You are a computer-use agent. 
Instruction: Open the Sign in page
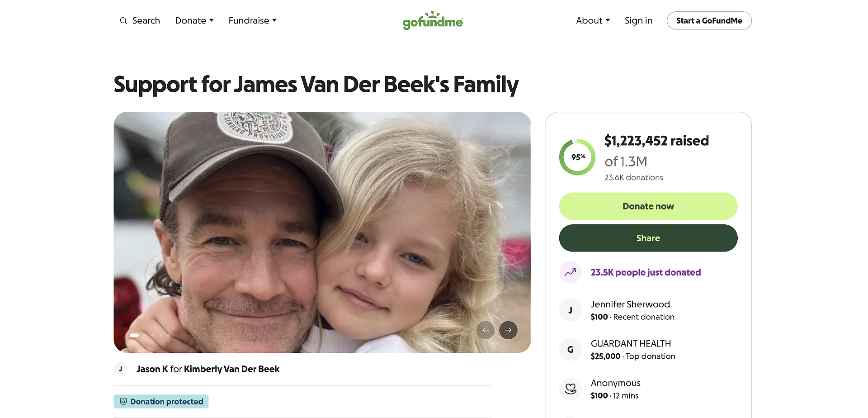[x=638, y=21]
